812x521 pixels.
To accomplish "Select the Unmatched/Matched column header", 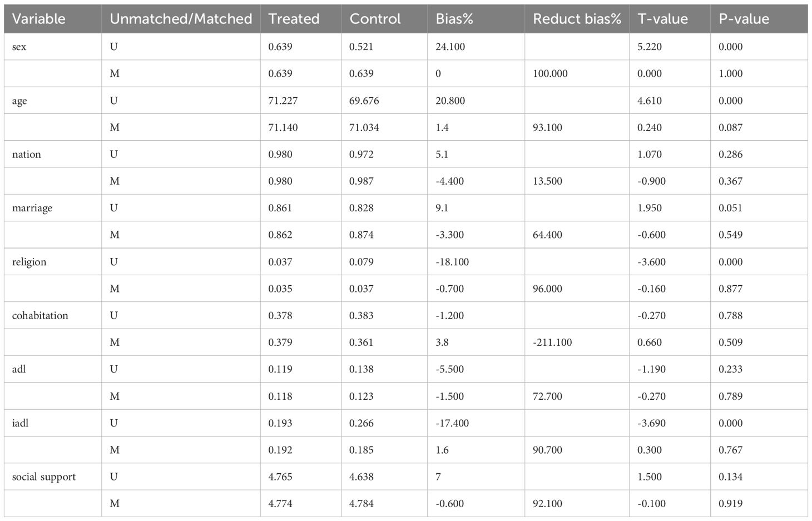I will coord(181,19).
